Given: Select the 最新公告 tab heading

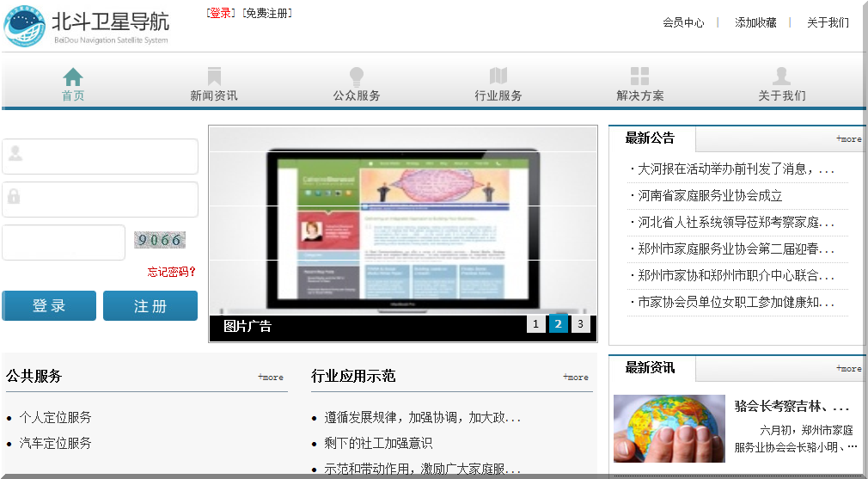Looking at the screenshot, I should [650, 138].
